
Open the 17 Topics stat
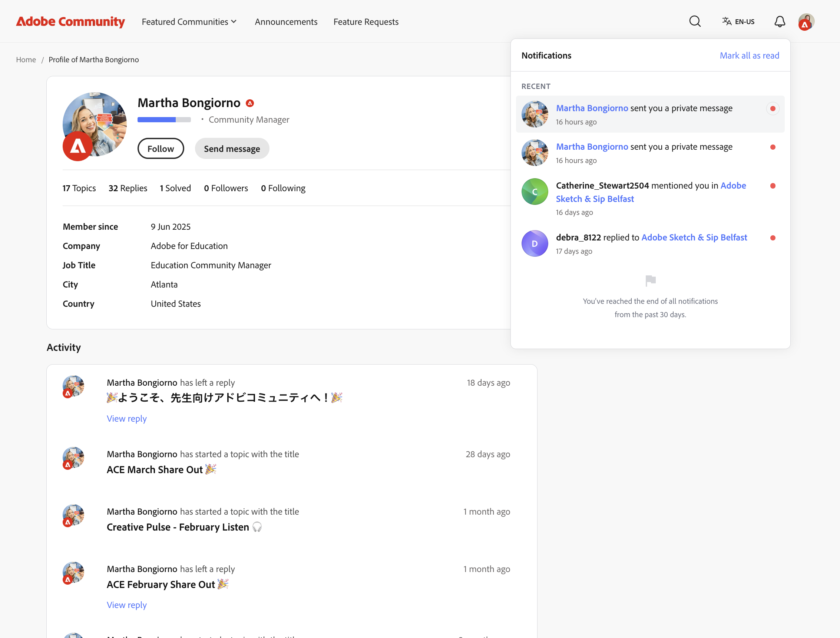point(79,188)
